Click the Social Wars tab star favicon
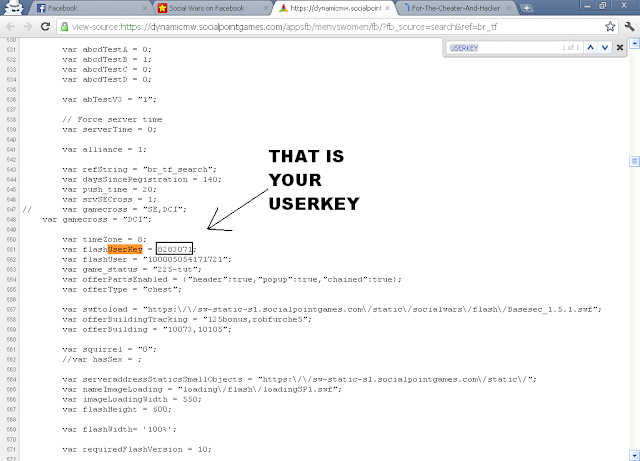The width and height of the screenshot is (640, 461). tap(162, 8)
